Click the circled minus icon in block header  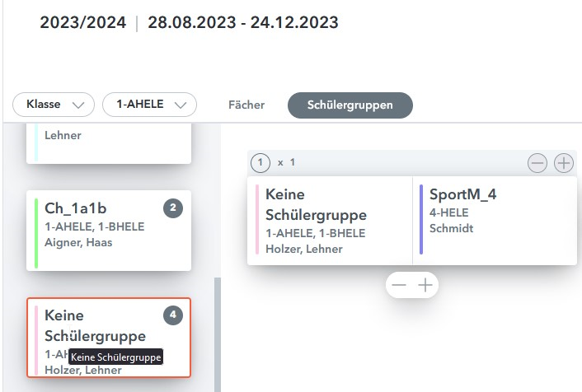click(x=537, y=163)
